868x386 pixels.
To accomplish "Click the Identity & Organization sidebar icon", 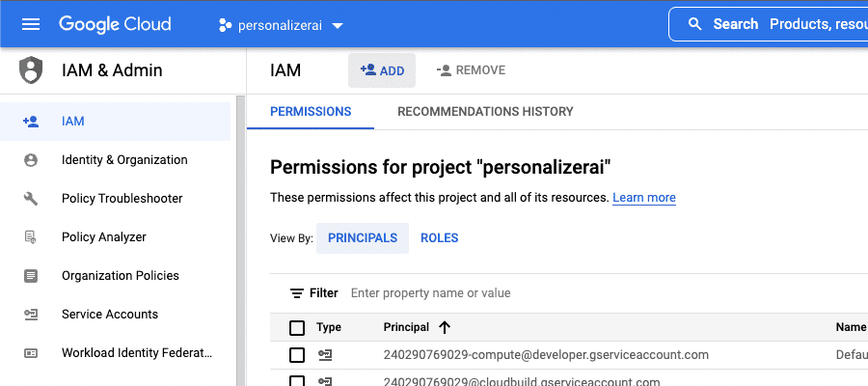I will coord(31,160).
